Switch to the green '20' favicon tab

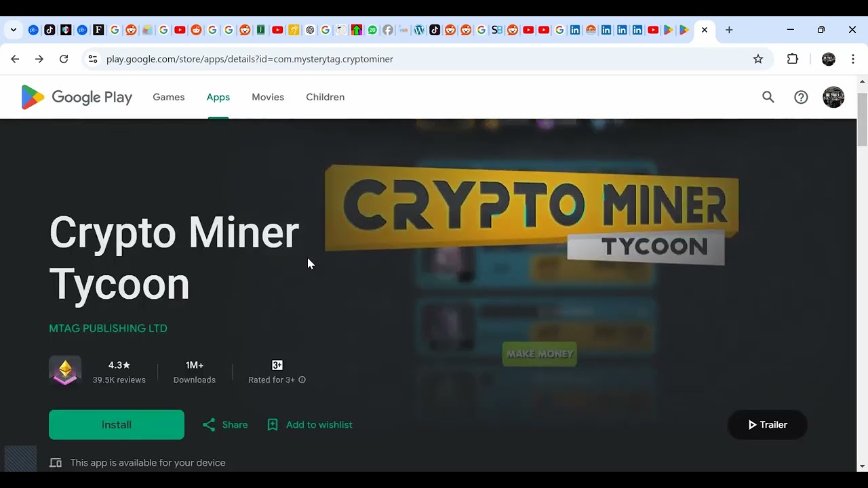coord(372,30)
